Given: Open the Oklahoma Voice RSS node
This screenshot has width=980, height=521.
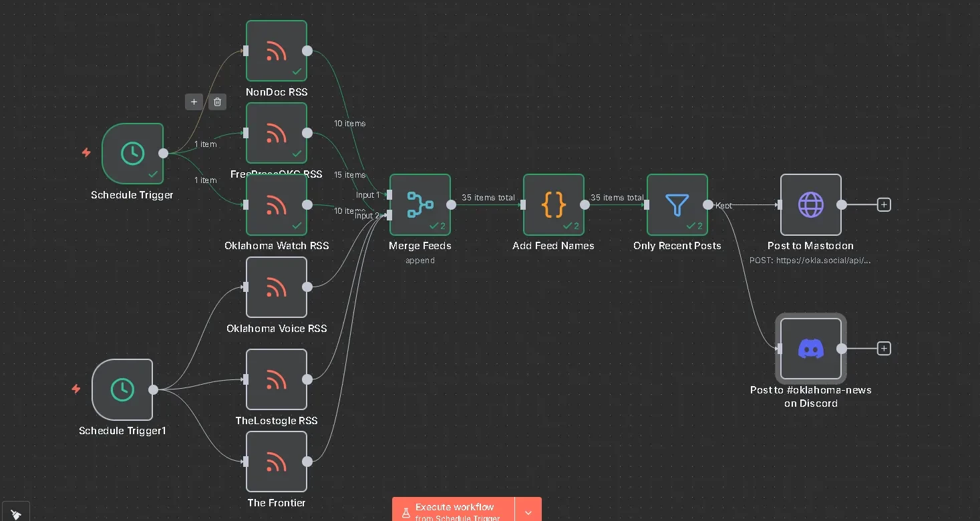Looking at the screenshot, I should [276, 287].
